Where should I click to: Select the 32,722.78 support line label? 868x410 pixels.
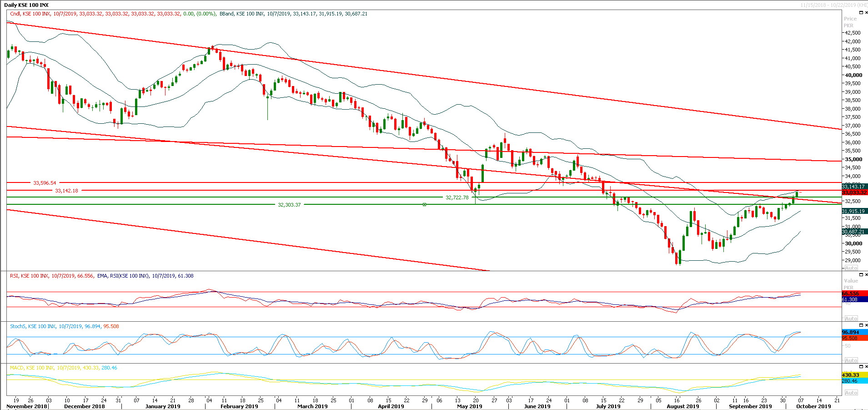pyautogui.click(x=457, y=197)
